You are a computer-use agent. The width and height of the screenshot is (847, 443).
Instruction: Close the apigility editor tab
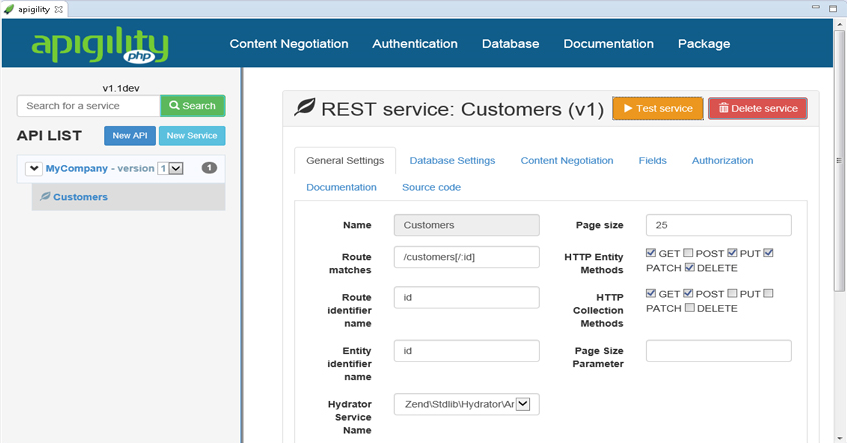pos(58,9)
